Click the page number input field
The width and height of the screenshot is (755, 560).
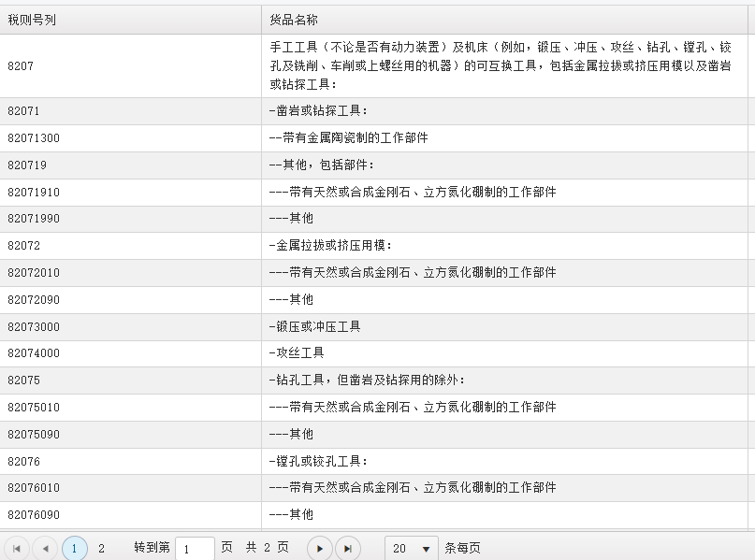click(x=195, y=549)
